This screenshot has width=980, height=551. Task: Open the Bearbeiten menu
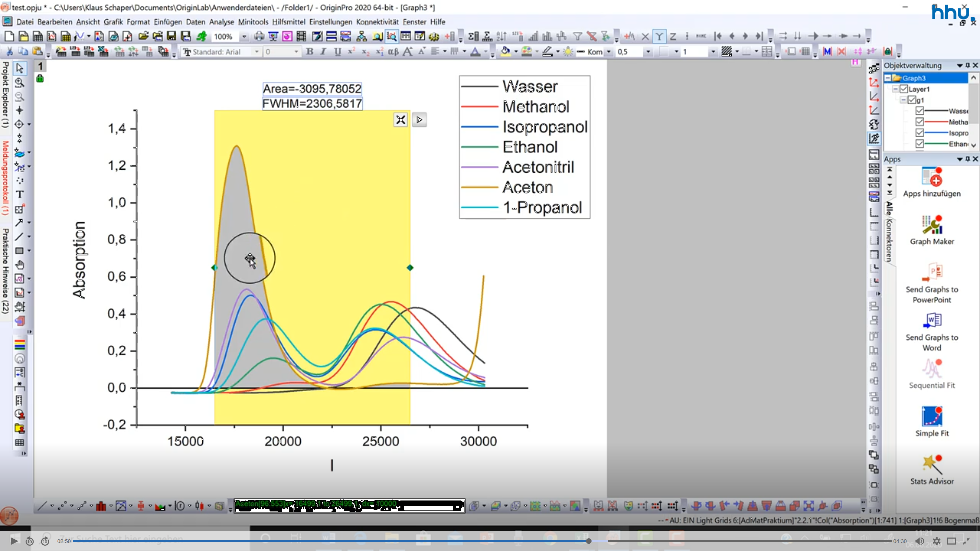point(55,22)
